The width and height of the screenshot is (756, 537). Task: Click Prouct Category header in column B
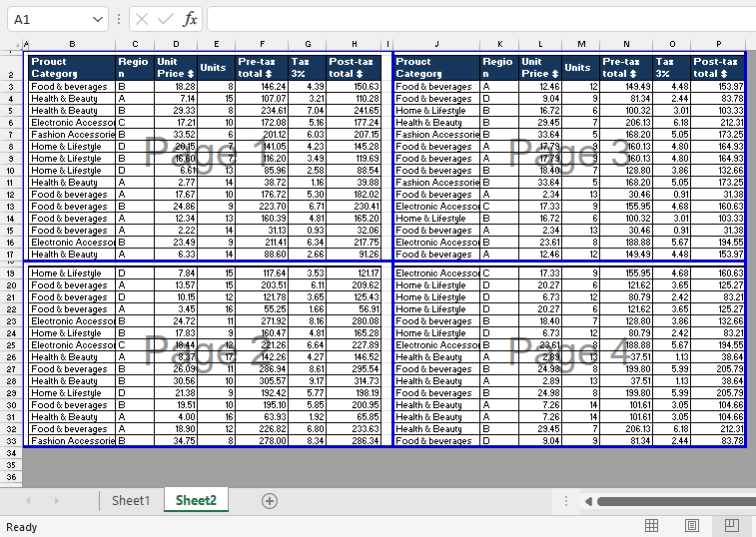coord(72,68)
